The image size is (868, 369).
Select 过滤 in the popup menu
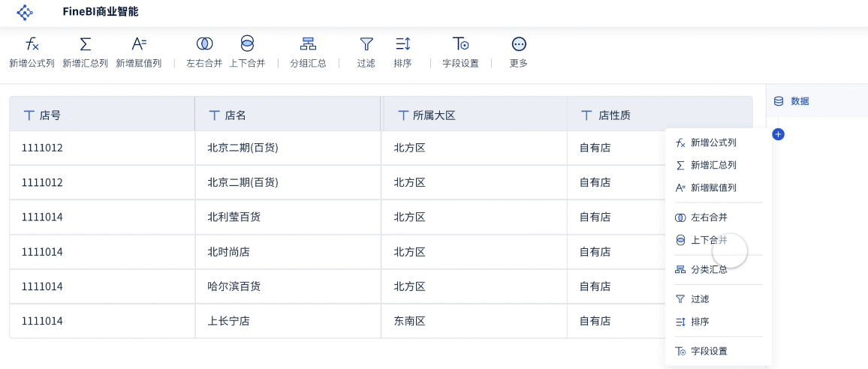[699, 298]
